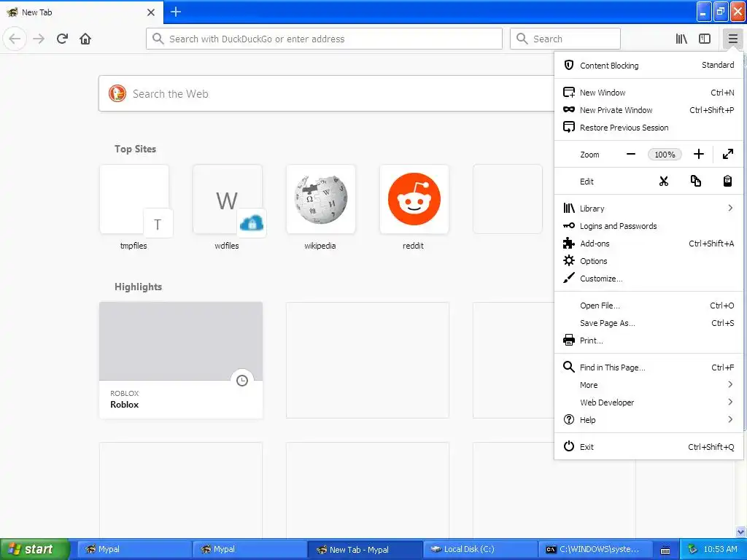Select Save Page As...

(x=649, y=323)
